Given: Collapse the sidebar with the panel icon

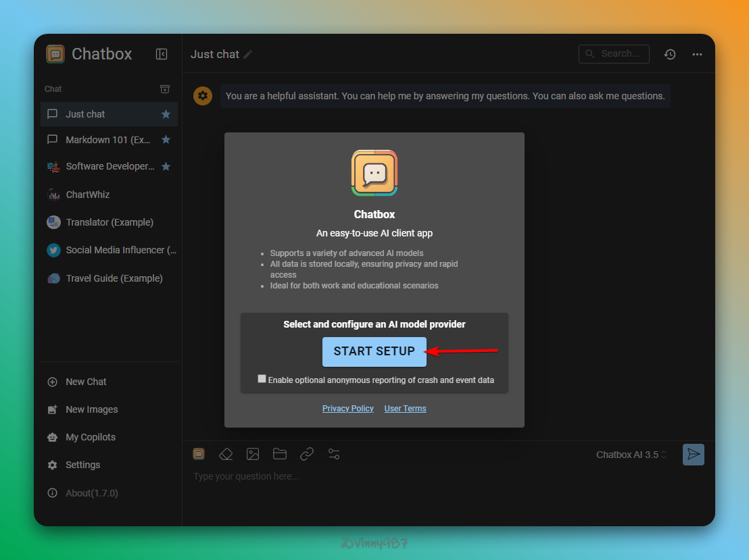Looking at the screenshot, I should (162, 54).
